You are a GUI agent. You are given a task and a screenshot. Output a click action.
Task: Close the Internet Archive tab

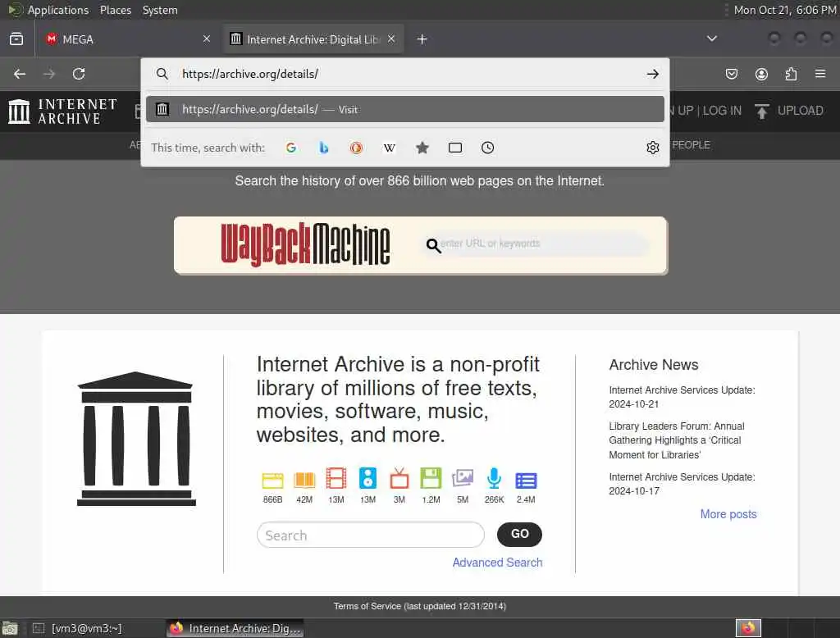click(x=391, y=39)
